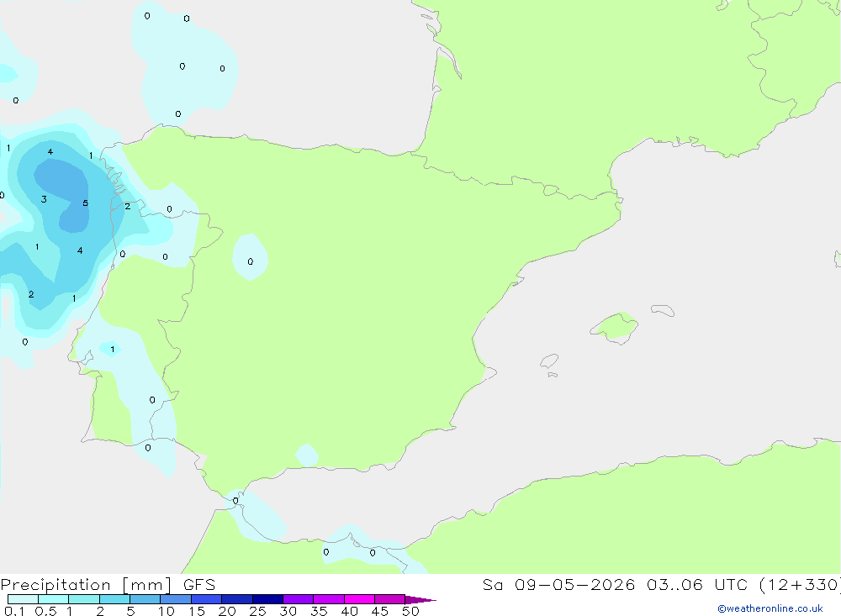Click the "GFS" model label
The width and height of the screenshot is (841, 616).
[x=199, y=585]
